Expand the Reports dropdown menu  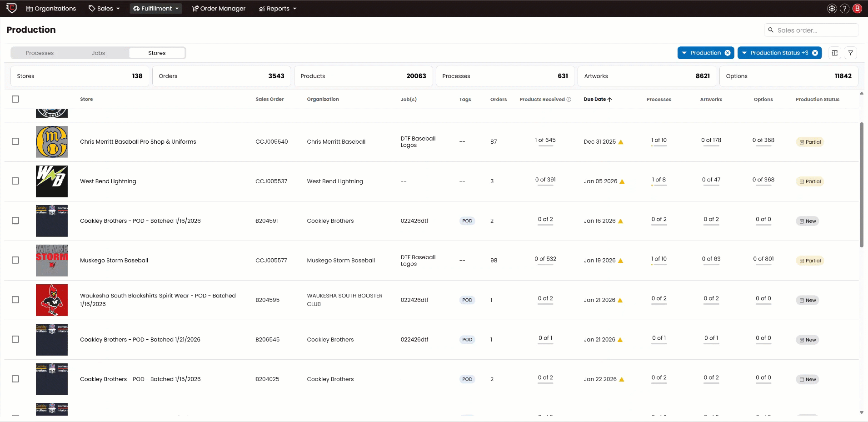[277, 8]
